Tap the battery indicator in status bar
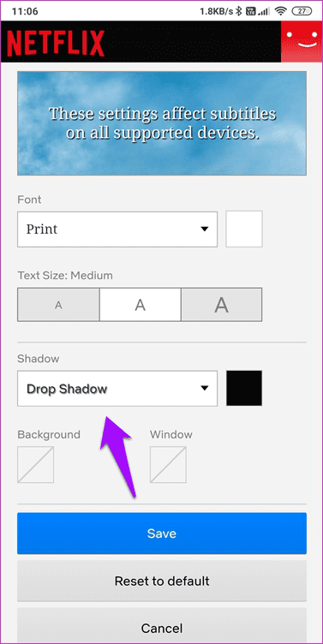This screenshot has height=644, width=323. point(302,11)
